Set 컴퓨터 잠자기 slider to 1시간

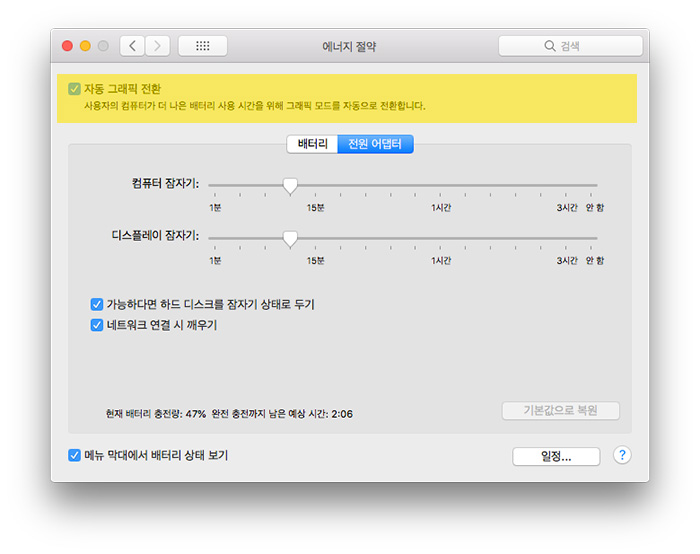[440, 185]
